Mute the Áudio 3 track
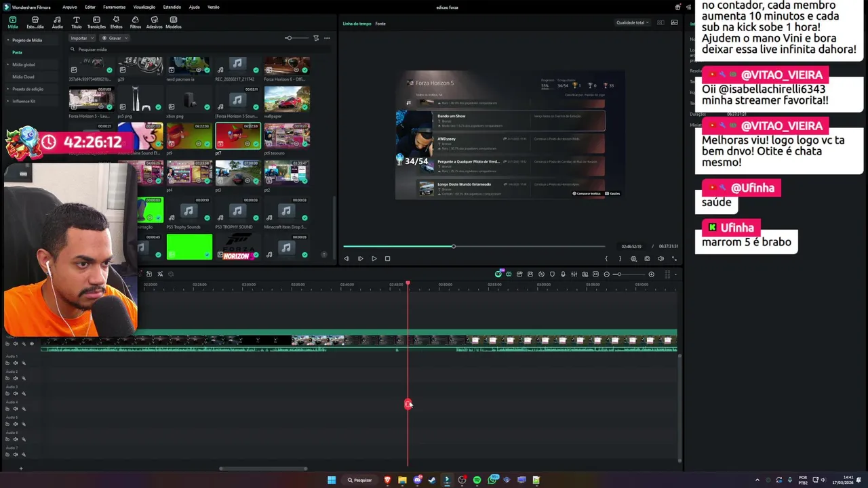This screenshot has height=488, width=868. tap(16, 394)
